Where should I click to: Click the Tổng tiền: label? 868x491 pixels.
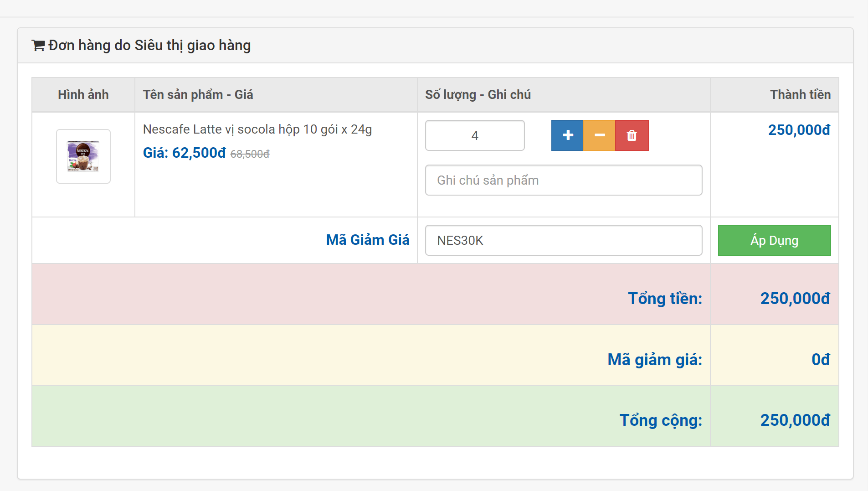click(665, 299)
